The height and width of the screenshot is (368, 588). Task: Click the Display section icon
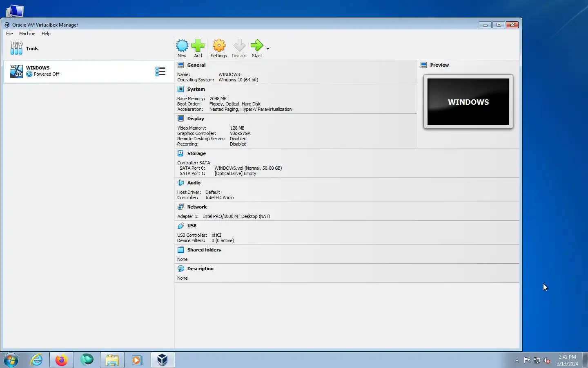pyautogui.click(x=181, y=118)
